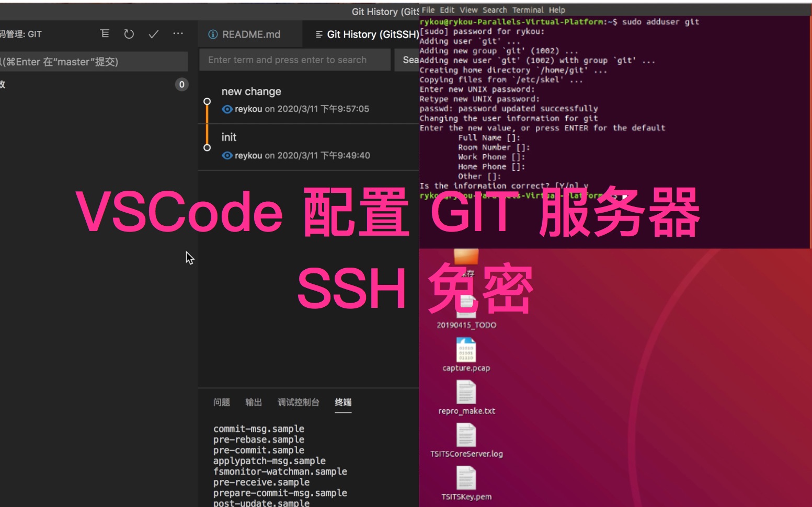Viewport: 812px width, 507px height.
Task: Select 20190415_TODO file on Ubuntu desktop
Action: click(466, 314)
